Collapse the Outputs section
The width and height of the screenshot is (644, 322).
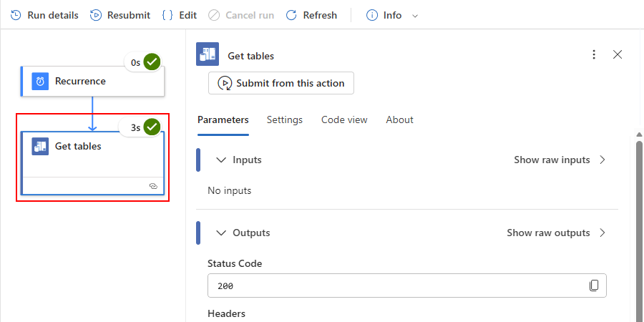pos(221,233)
